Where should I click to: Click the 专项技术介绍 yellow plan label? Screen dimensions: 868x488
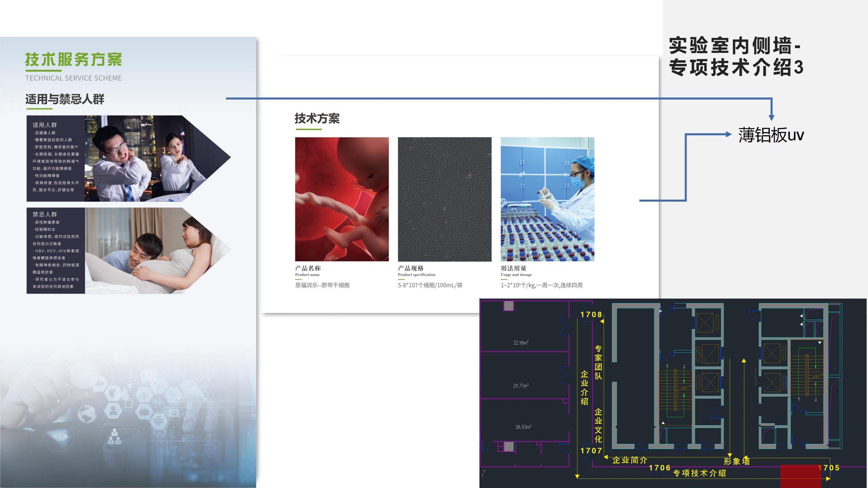(x=699, y=473)
